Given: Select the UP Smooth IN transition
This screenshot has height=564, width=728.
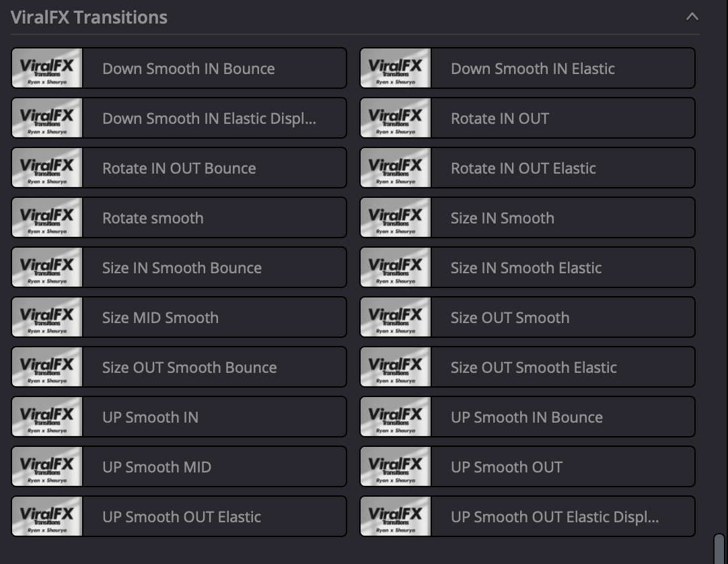Looking at the screenshot, I should [x=150, y=417].
